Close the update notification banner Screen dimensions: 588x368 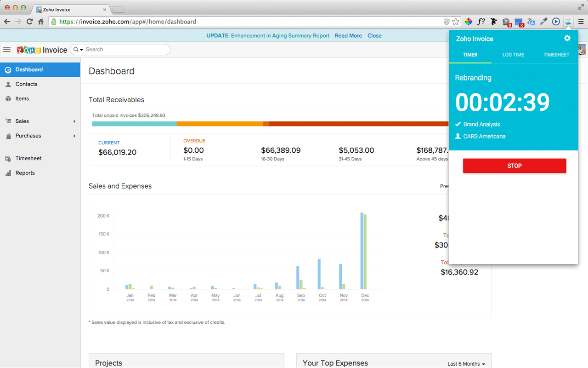[374, 36]
